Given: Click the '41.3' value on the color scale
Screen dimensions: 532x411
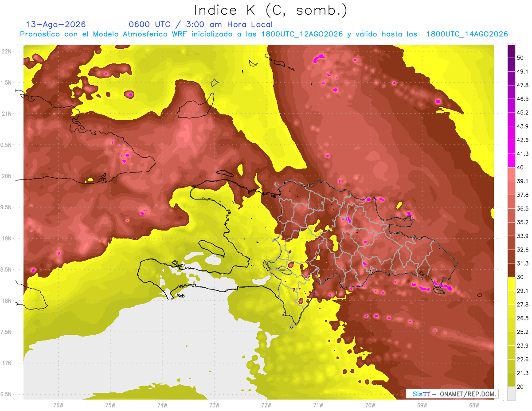Looking at the screenshot, I should (x=523, y=154).
